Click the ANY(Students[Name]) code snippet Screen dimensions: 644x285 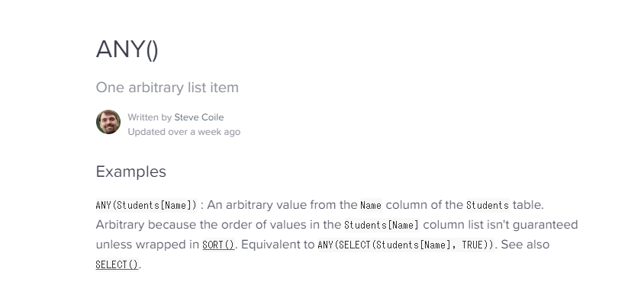147,205
